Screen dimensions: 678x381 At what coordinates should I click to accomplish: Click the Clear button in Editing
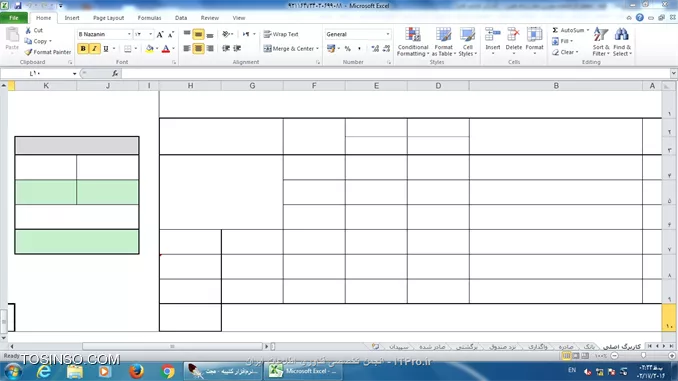click(x=565, y=52)
